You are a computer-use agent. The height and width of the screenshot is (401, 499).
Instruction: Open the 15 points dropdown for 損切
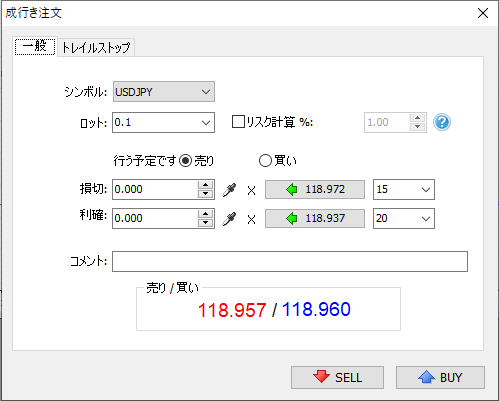(404, 190)
